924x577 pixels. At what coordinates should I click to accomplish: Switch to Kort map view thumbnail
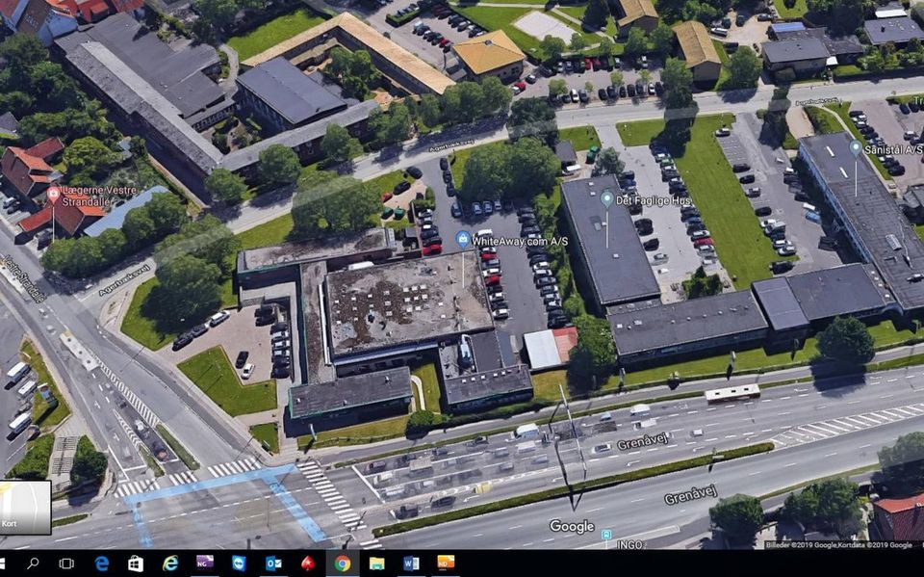25,508
